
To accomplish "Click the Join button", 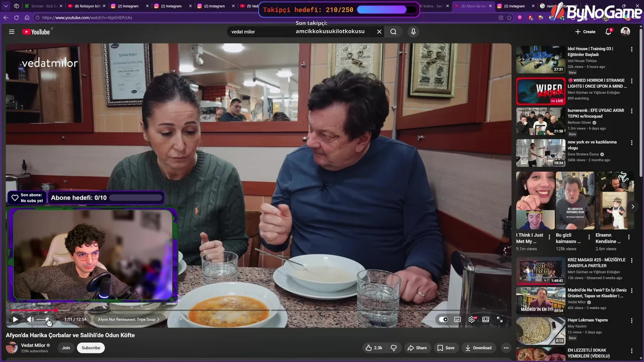I will point(66,348).
